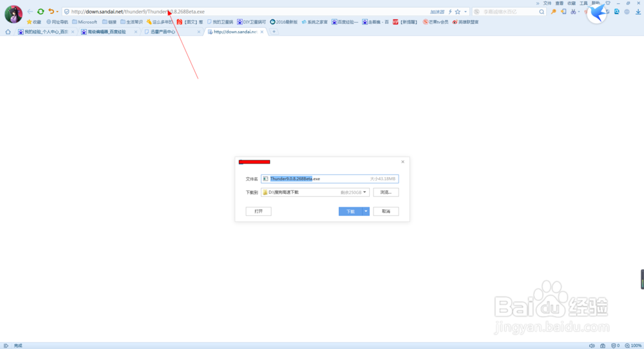Viewport: 644px width, 349px height.
Task: Open the address bar history dropdown arrow
Action: (466, 12)
